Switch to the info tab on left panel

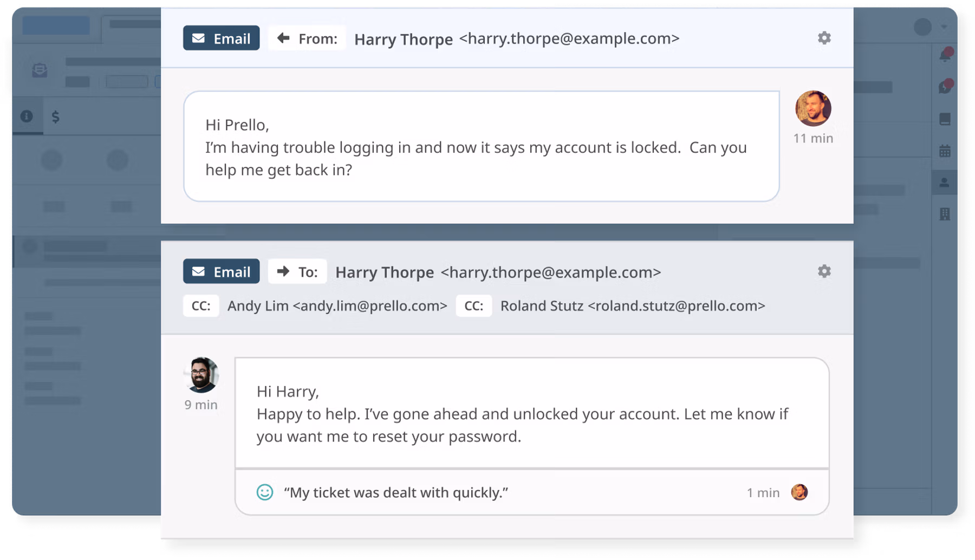[x=27, y=116]
